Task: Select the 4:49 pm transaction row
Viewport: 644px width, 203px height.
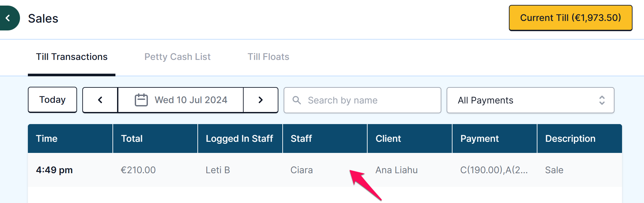Action: [x=325, y=170]
